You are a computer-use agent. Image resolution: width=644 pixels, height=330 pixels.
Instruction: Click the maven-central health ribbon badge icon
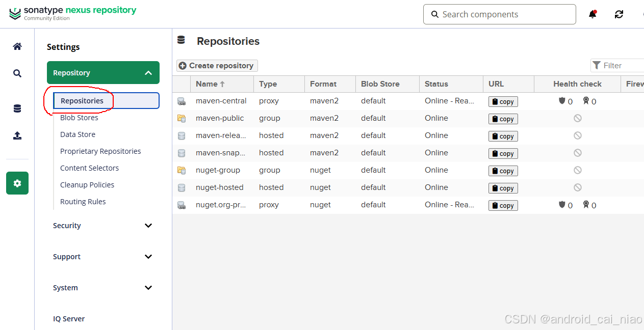(586, 101)
